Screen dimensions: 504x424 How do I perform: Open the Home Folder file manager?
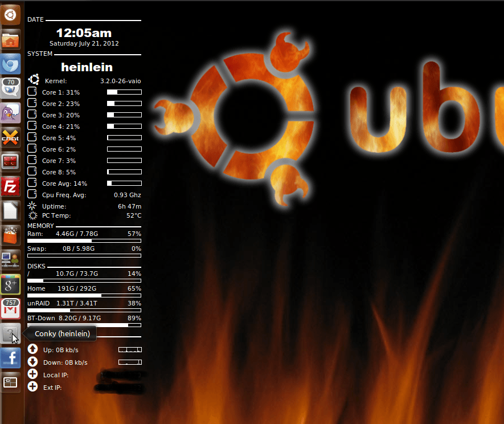coord(10,40)
